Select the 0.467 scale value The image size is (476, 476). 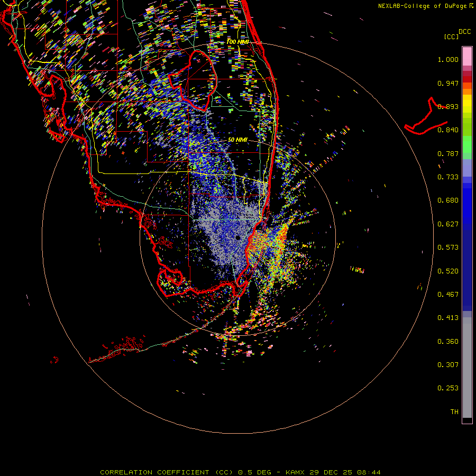(x=448, y=295)
